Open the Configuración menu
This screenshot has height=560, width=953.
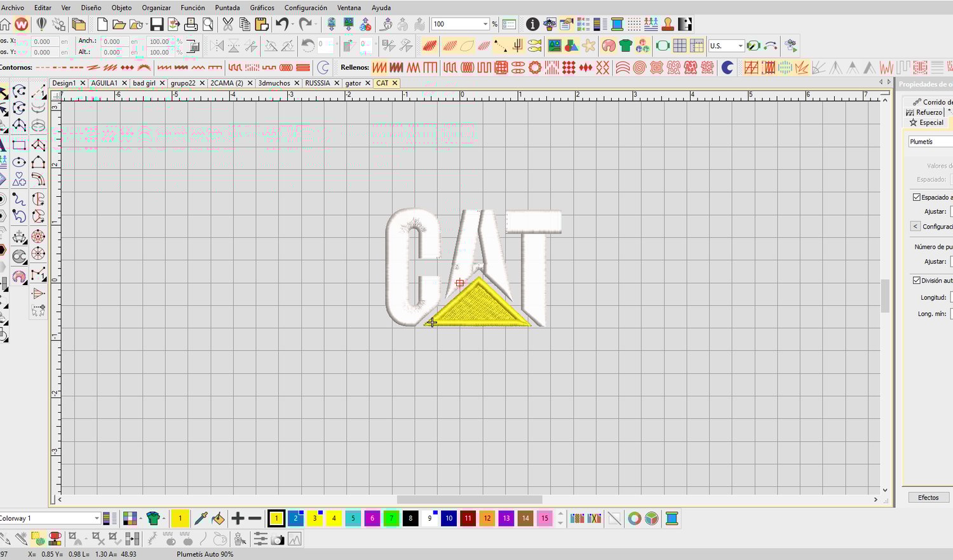[306, 8]
